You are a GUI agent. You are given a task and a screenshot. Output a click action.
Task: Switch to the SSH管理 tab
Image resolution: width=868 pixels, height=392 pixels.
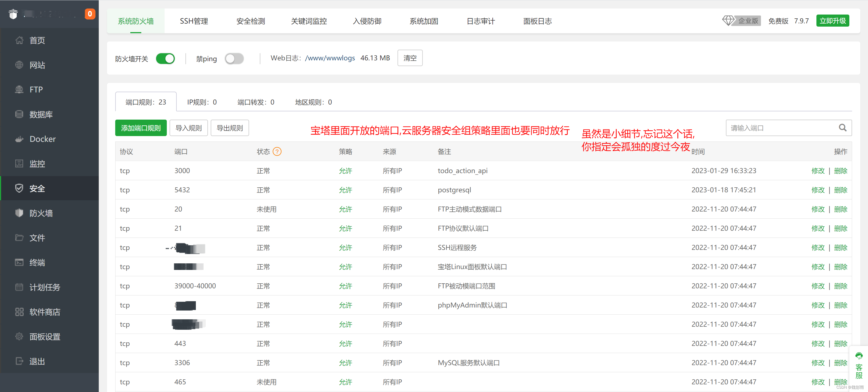click(194, 21)
